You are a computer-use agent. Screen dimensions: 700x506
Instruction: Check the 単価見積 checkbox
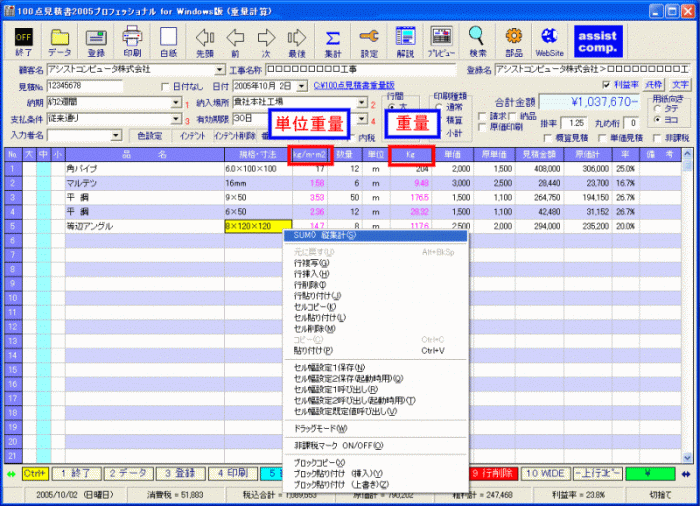602,138
